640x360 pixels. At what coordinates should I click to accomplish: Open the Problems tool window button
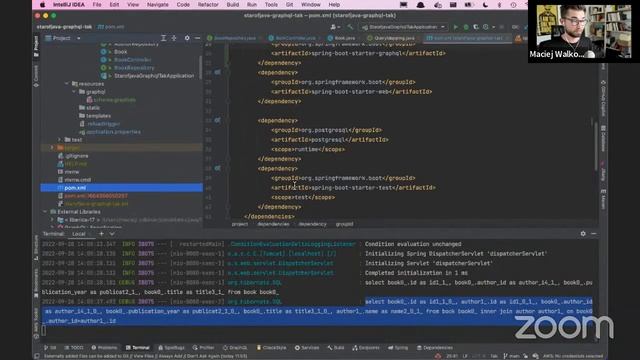click(104, 348)
